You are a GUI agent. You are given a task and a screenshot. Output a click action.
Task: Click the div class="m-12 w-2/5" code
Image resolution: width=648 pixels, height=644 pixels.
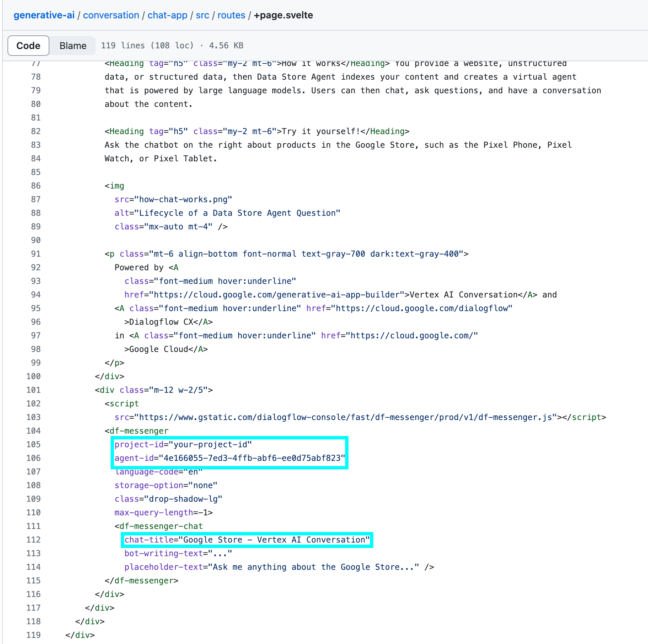[154, 390]
